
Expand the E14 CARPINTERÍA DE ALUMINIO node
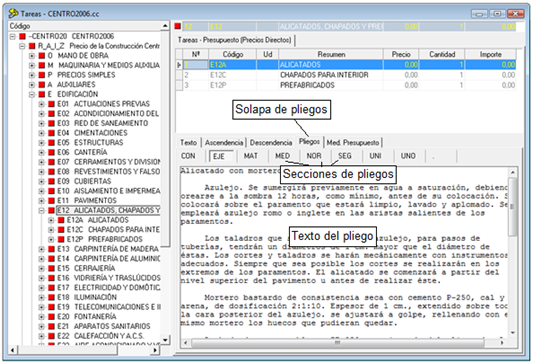(41, 259)
